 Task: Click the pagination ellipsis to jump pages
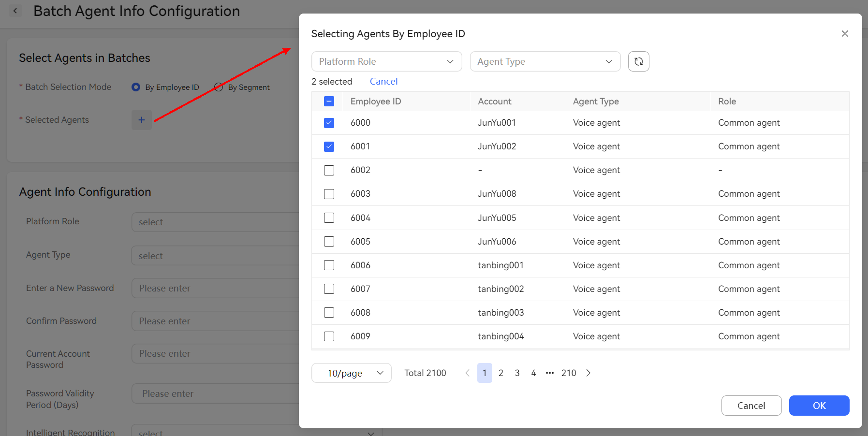point(550,373)
